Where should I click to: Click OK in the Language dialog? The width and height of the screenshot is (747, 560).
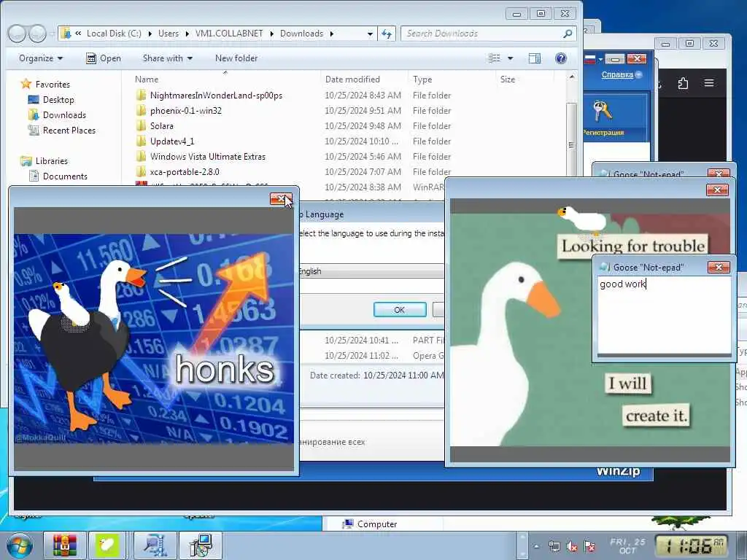(400, 310)
